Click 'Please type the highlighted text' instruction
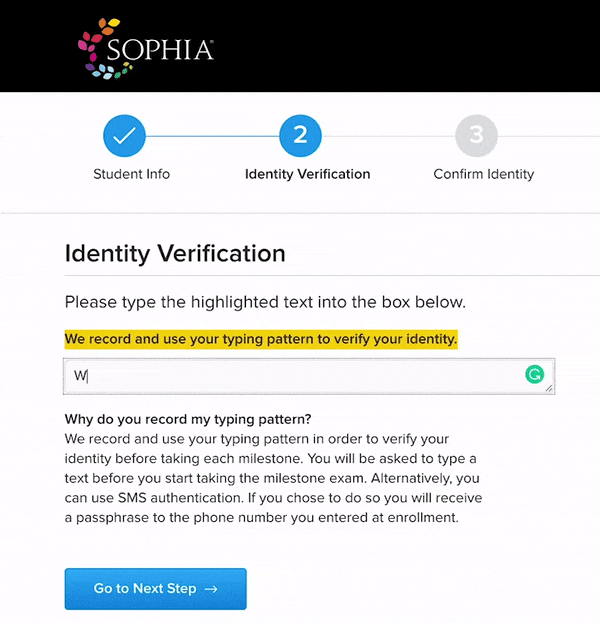This screenshot has height=623, width=600. click(x=265, y=302)
